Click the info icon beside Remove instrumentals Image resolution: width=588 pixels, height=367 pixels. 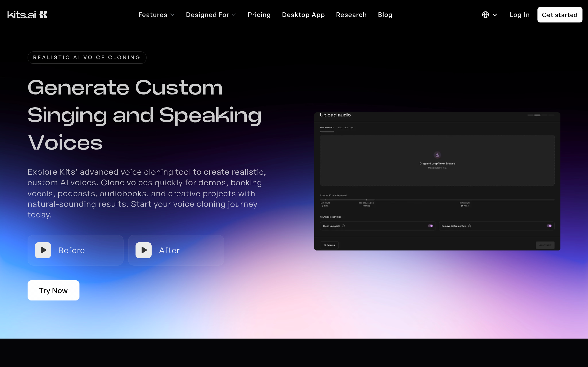click(469, 226)
